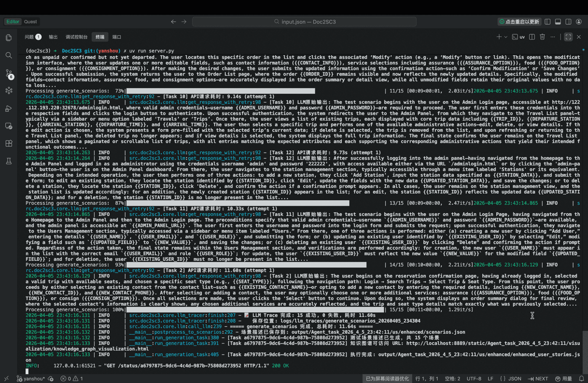The height and width of the screenshot is (383, 588).
Task: Switch to the 调试控制台 tab
Action: (x=77, y=37)
